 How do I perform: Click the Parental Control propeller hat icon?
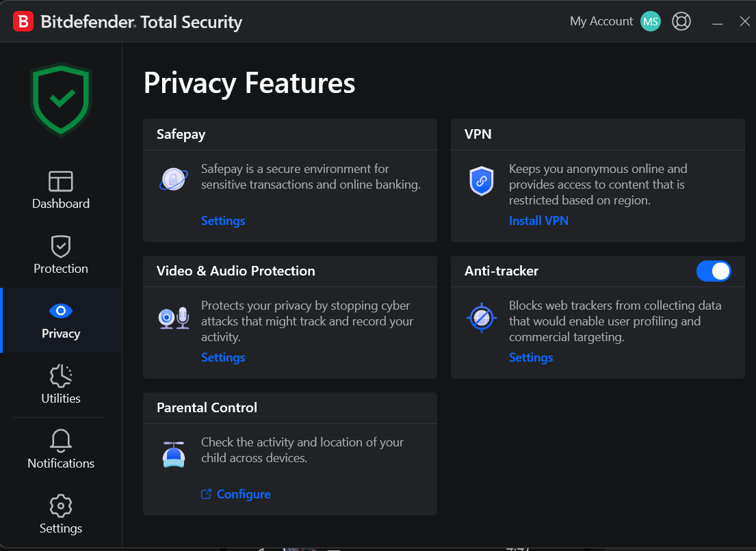pos(174,454)
